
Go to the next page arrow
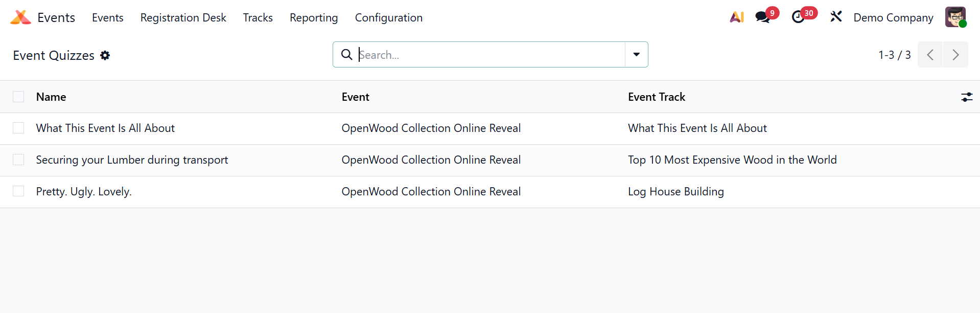[955, 55]
